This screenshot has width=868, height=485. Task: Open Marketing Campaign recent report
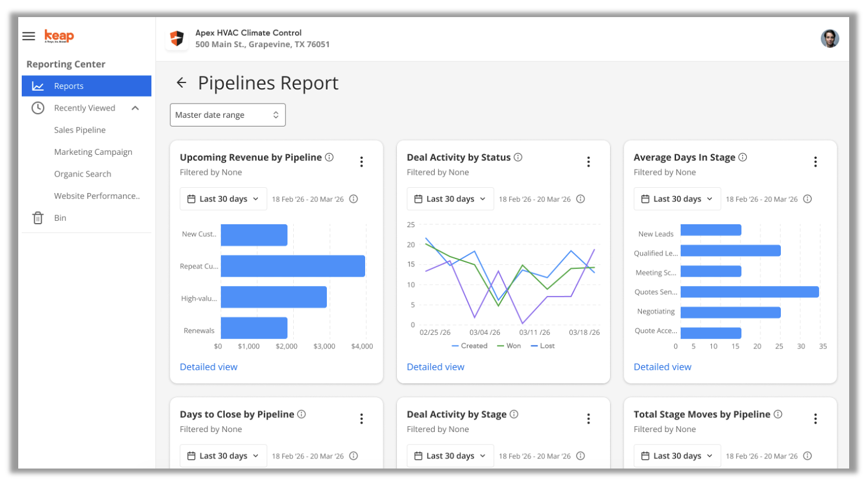(x=93, y=152)
